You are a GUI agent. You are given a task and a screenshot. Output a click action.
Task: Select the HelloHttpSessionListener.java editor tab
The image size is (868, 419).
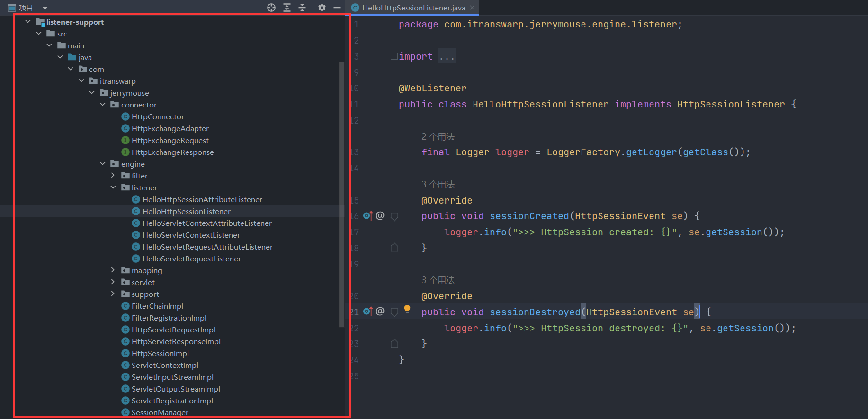point(414,8)
